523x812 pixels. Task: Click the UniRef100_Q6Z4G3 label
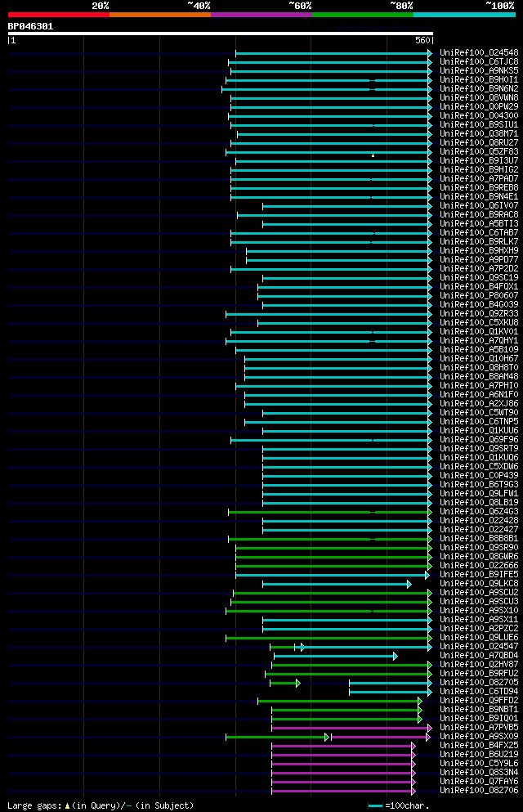point(479,512)
